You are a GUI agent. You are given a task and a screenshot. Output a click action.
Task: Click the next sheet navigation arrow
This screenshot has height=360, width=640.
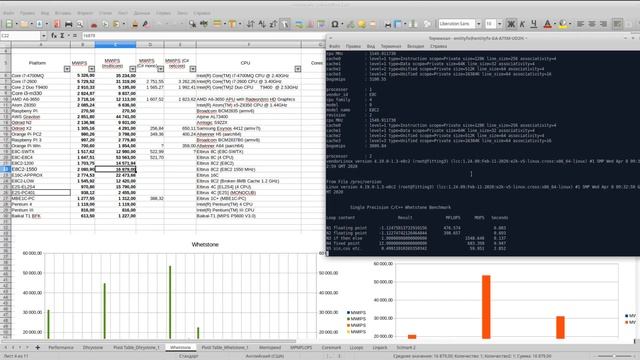click(20, 347)
